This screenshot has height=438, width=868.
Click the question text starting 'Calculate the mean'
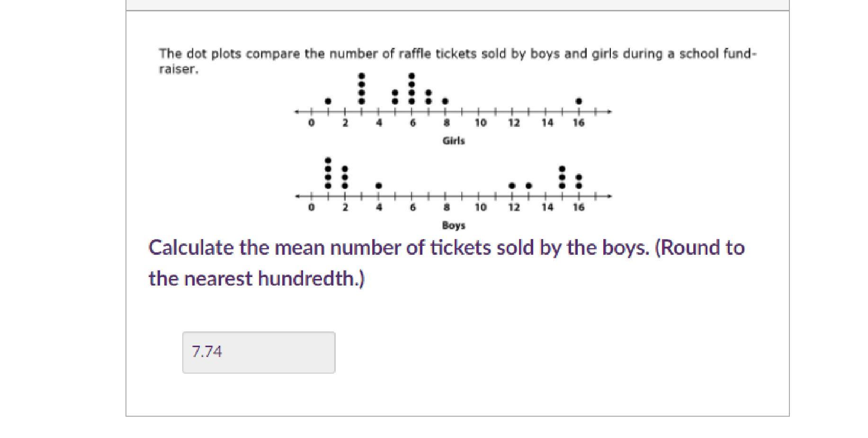[x=447, y=263]
